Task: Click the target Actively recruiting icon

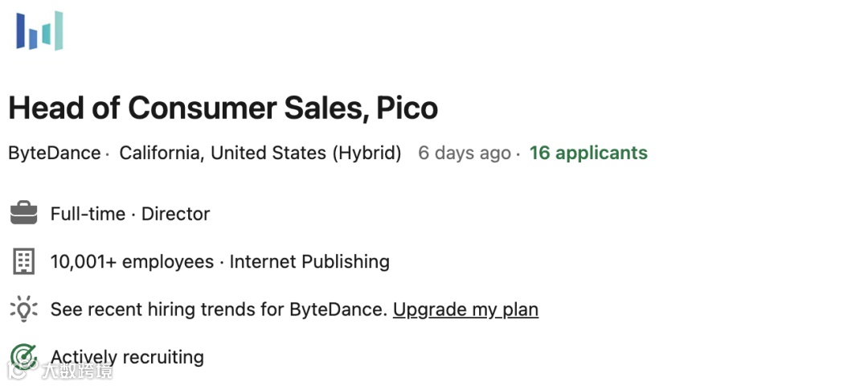Action: [x=24, y=356]
